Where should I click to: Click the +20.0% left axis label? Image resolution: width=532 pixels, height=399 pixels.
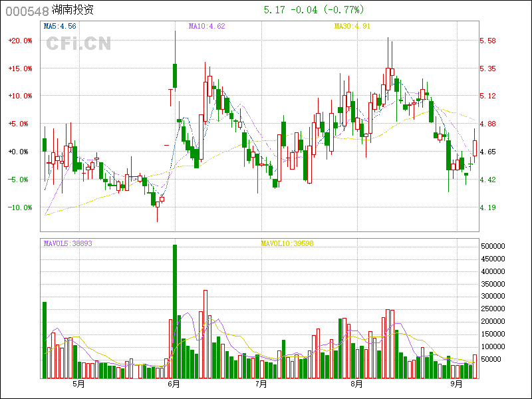[20, 41]
